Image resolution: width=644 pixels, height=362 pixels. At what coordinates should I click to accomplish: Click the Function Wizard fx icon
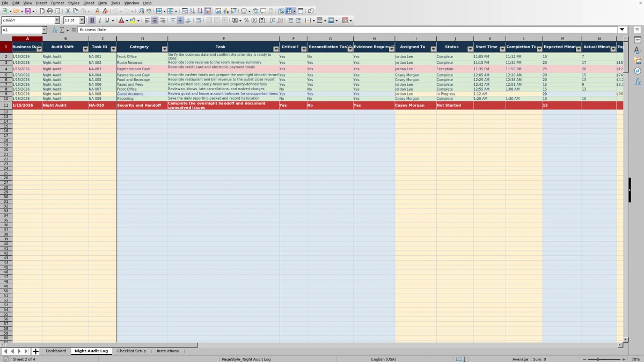(55, 30)
